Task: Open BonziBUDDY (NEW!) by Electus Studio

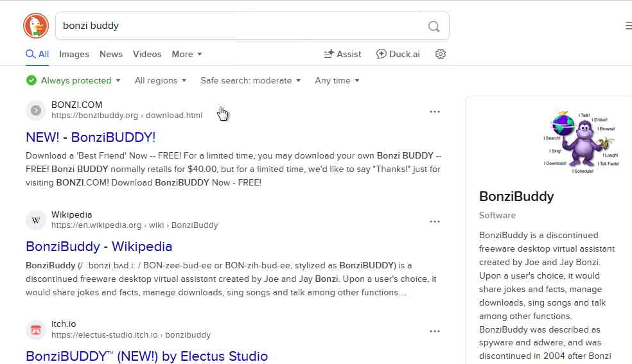Action: 146,356
